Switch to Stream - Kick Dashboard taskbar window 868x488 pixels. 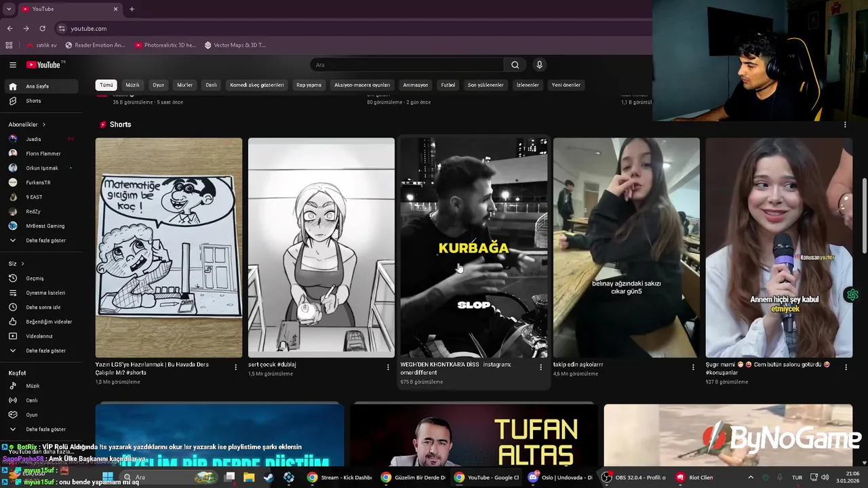(x=340, y=477)
